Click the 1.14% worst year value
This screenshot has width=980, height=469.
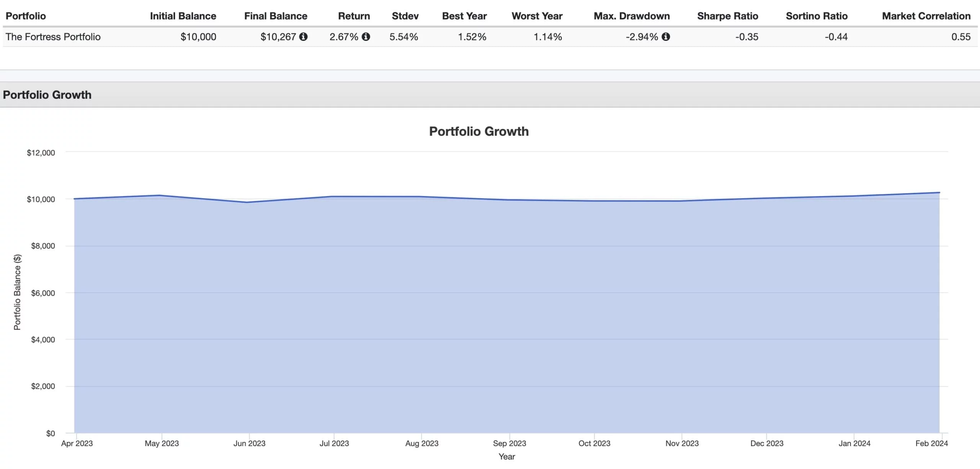pos(548,37)
